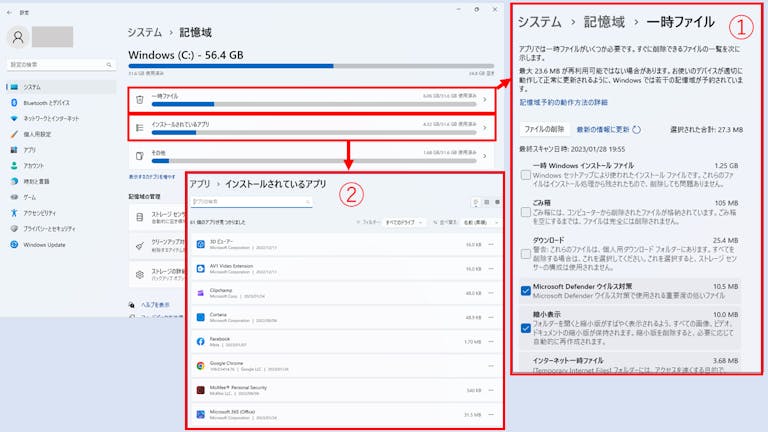Switch installed apps to tile view

point(497,202)
